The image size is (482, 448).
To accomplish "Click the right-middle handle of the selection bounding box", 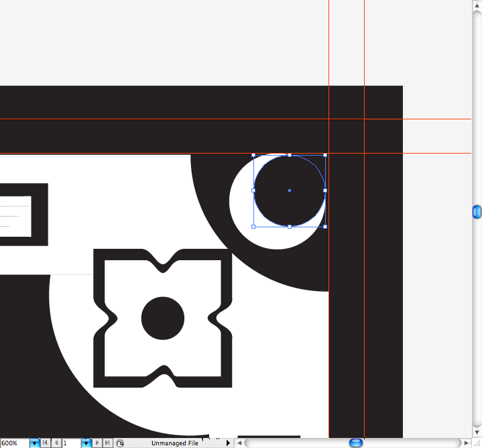I will point(325,190).
